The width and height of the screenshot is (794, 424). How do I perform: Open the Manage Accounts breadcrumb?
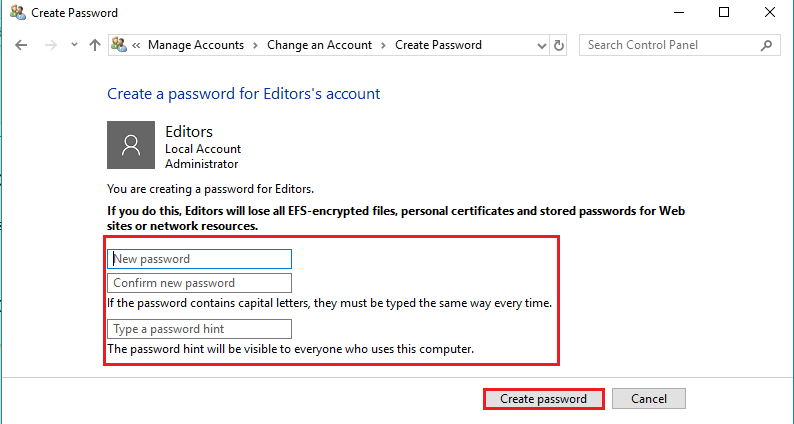pyautogui.click(x=196, y=45)
